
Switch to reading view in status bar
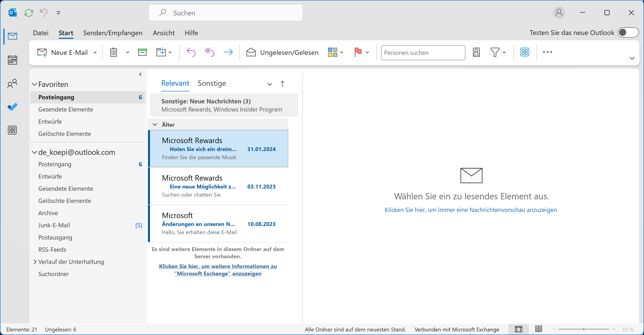tap(538, 329)
